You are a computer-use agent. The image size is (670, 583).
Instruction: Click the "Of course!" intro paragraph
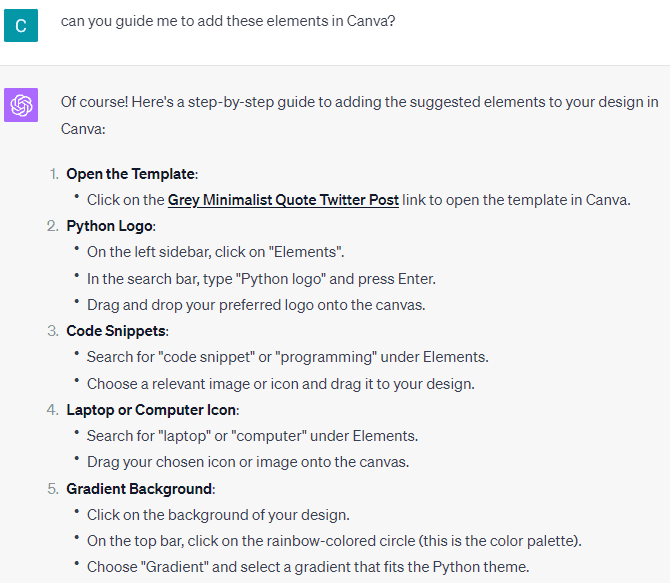pyautogui.click(x=360, y=115)
